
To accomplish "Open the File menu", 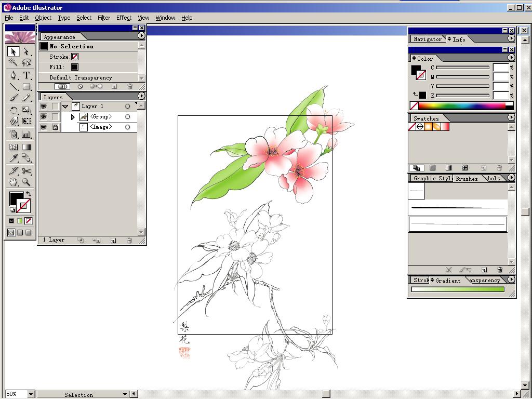I will 9,18.
